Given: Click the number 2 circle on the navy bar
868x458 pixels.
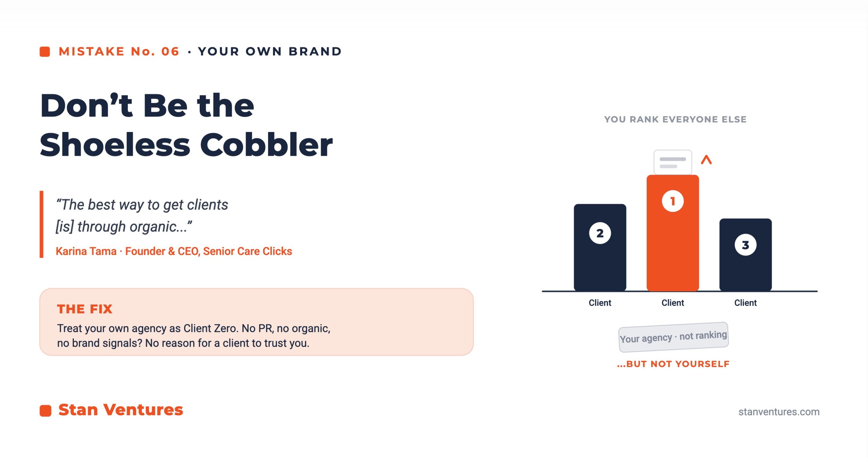Looking at the screenshot, I should pos(600,233).
